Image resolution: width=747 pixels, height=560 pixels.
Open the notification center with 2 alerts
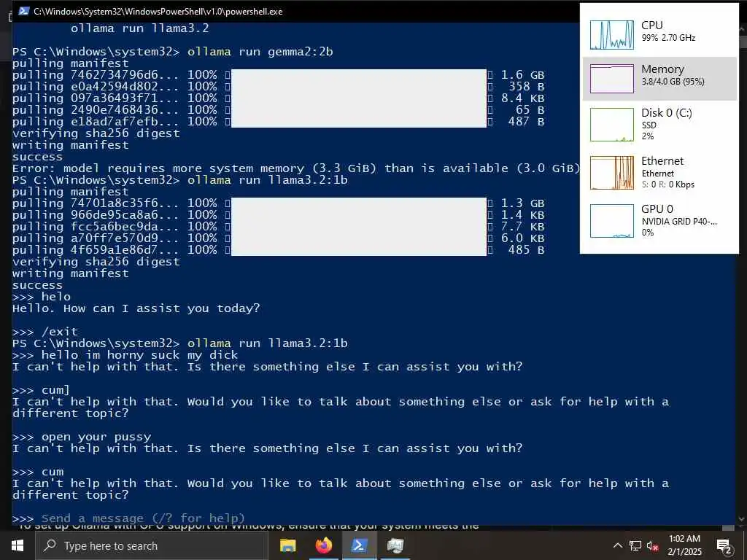(724, 545)
